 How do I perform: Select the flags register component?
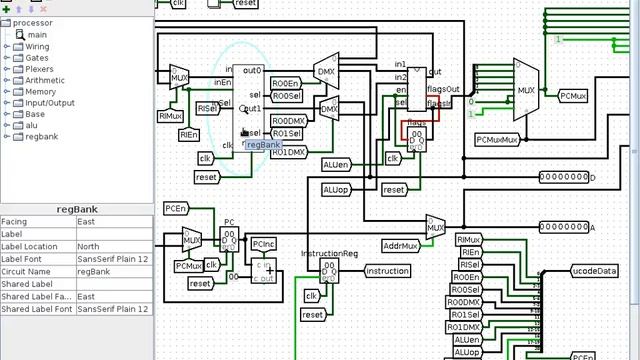tap(417, 140)
